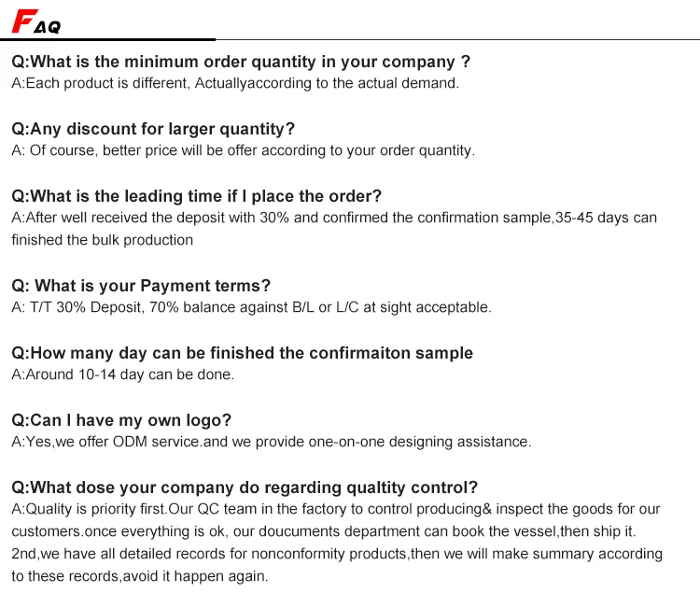Click the quality control question heading

point(245,487)
